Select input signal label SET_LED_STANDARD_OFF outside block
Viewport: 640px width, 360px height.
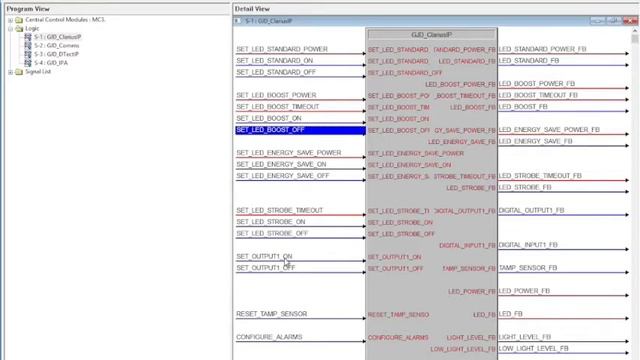click(276, 72)
